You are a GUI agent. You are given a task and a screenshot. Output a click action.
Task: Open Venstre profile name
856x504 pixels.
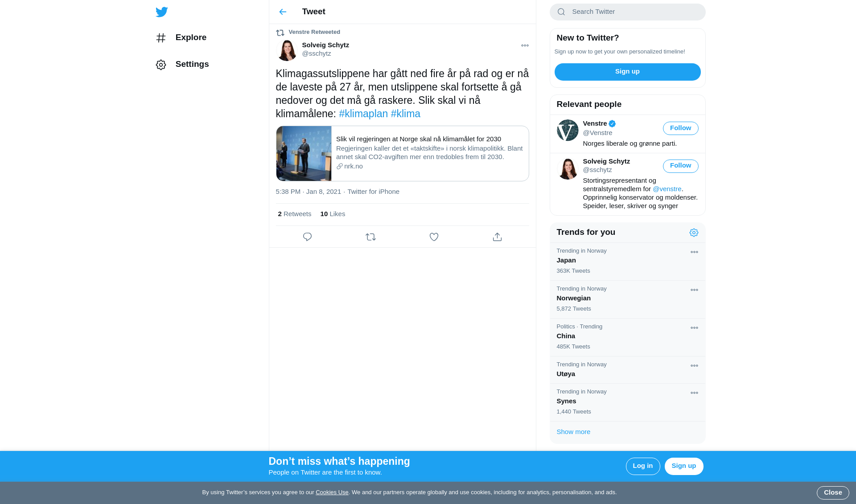(x=595, y=123)
